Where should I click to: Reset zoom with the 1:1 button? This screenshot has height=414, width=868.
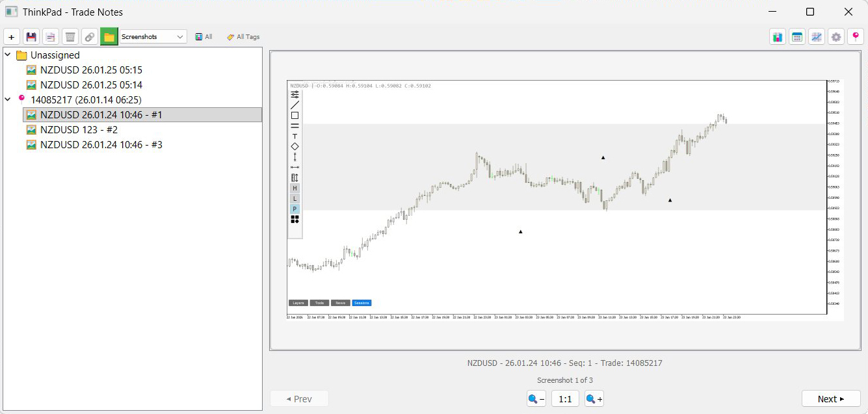(565, 399)
